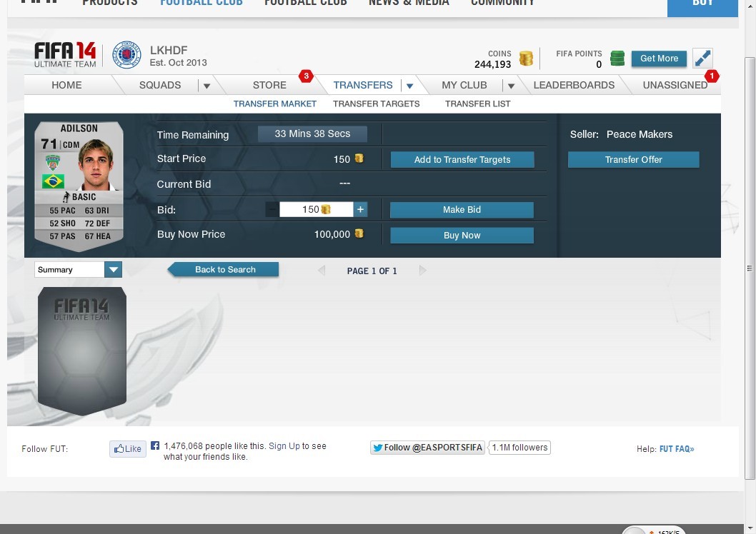Image resolution: width=756 pixels, height=534 pixels.
Task: Click the green FIFA Points stack icon
Action: [617, 59]
